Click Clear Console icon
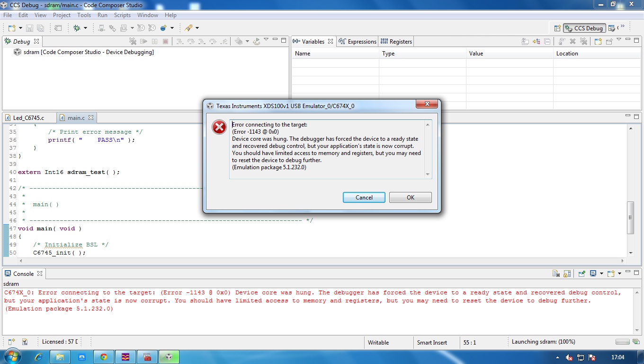 (556, 273)
